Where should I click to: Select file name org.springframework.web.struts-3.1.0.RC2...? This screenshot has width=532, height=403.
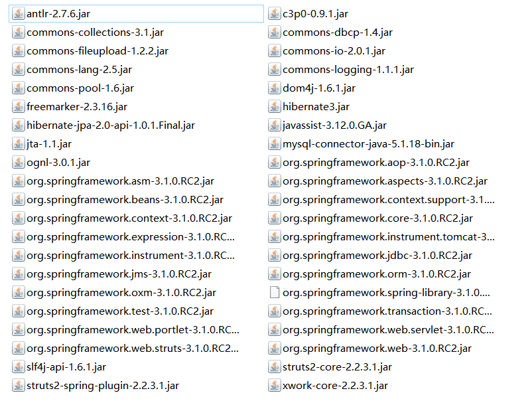click(x=133, y=349)
